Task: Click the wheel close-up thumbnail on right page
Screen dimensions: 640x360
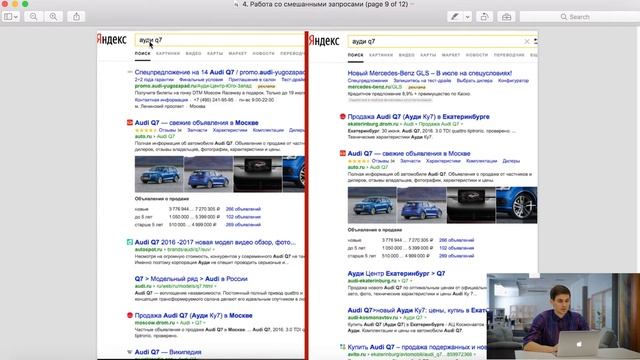Action: [517, 205]
